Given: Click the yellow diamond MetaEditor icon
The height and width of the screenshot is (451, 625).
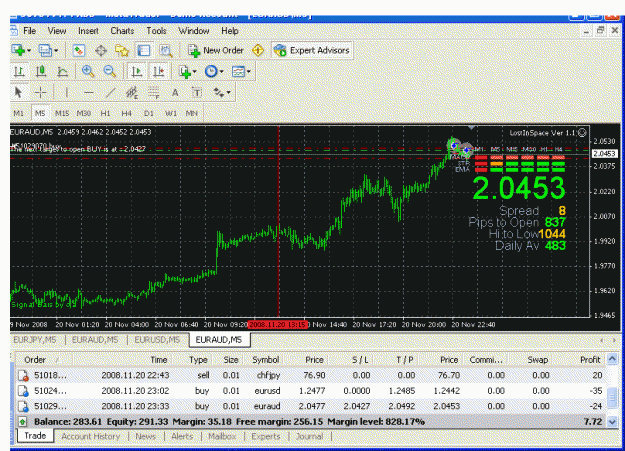Looking at the screenshot, I should point(258,50).
